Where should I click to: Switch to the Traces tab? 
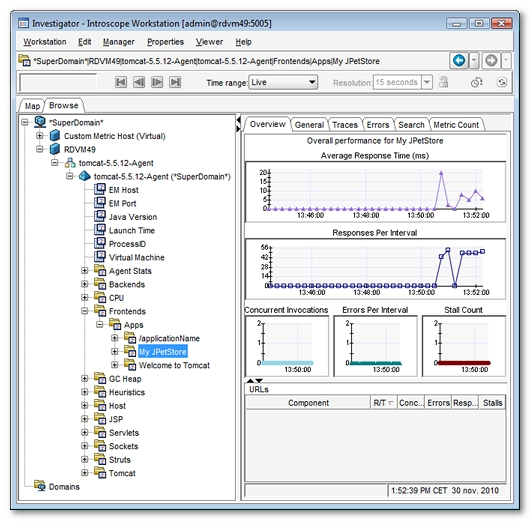[x=345, y=125]
